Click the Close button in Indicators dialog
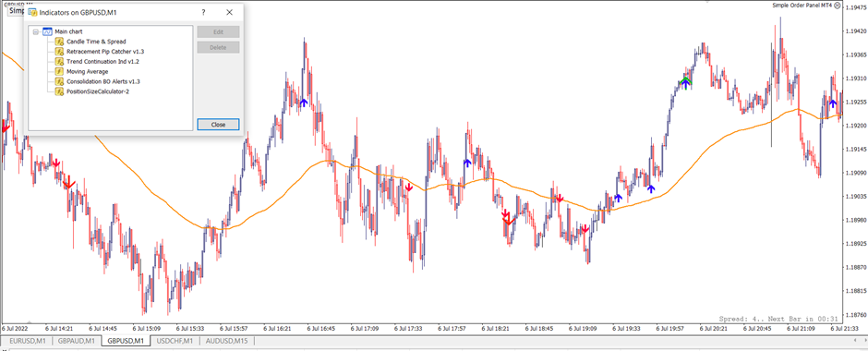The image size is (868, 351). (x=218, y=125)
